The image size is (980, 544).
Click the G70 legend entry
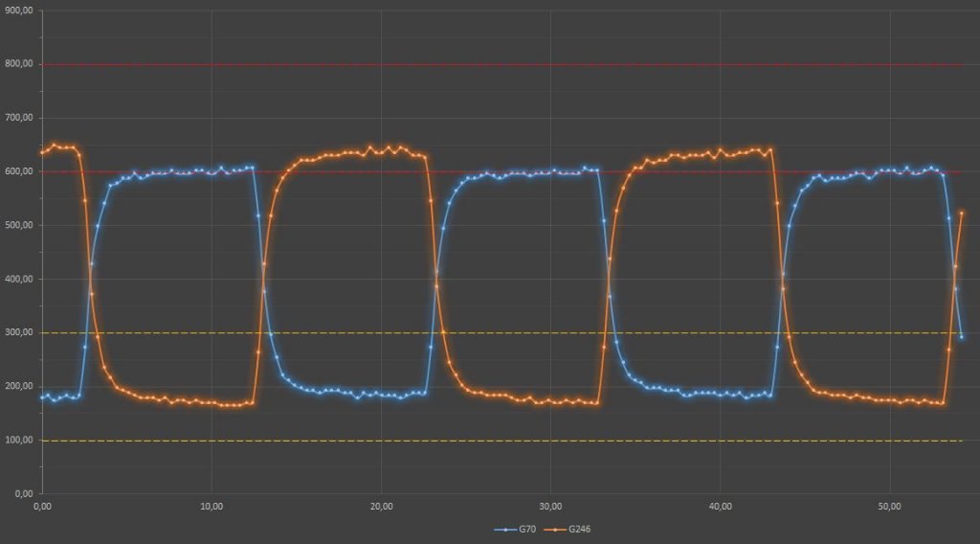(x=525, y=529)
